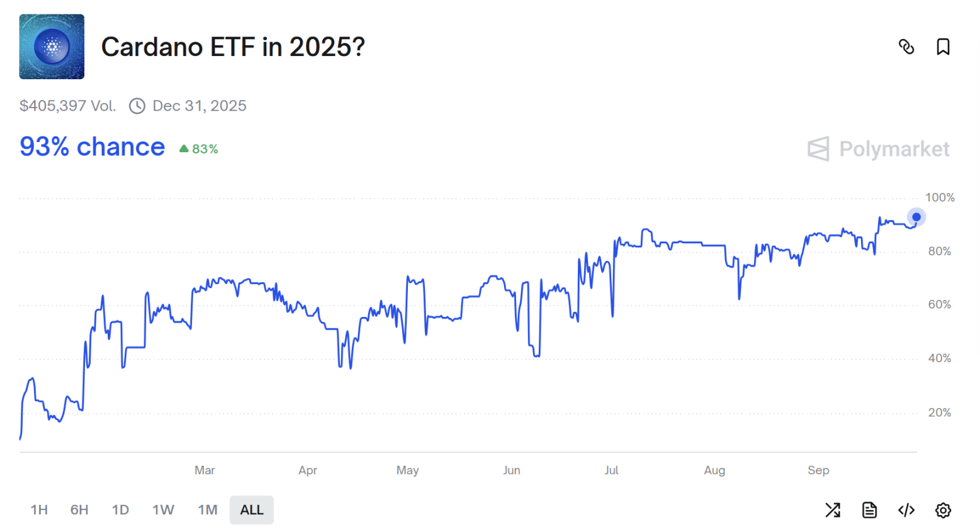
Task: Click the Polymarket logo watermark
Action: click(x=878, y=149)
